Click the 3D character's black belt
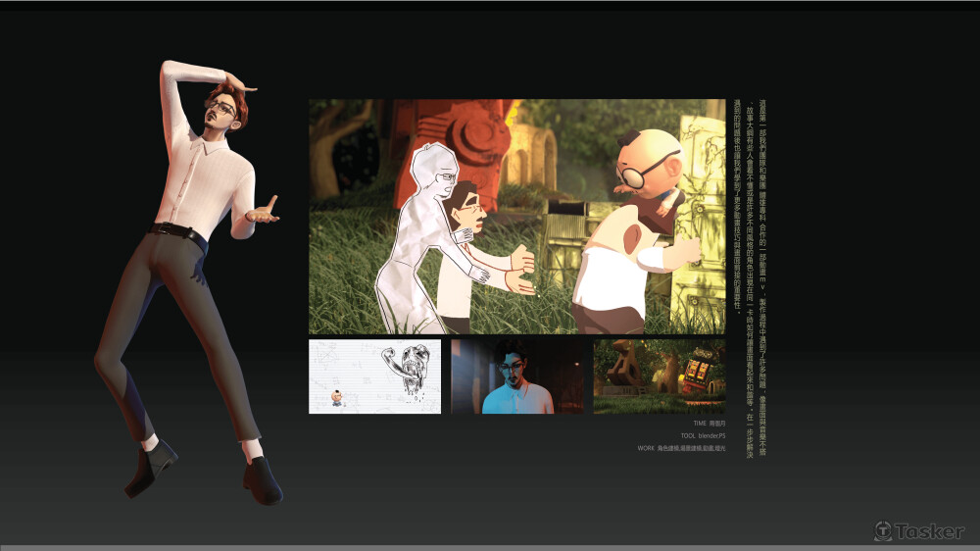Screen dimensions: 980x551 178,232
